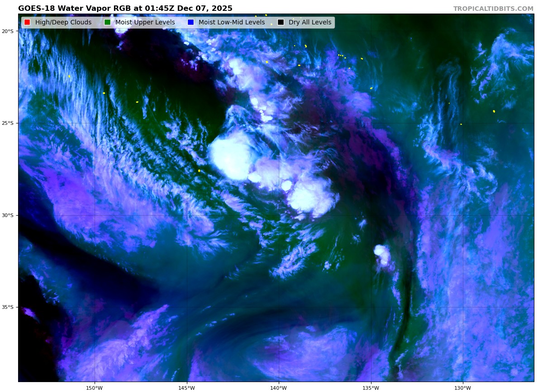Select the "High/Deep Clouds" legend label
This screenshot has width=543, height=392.
[x=63, y=23]
